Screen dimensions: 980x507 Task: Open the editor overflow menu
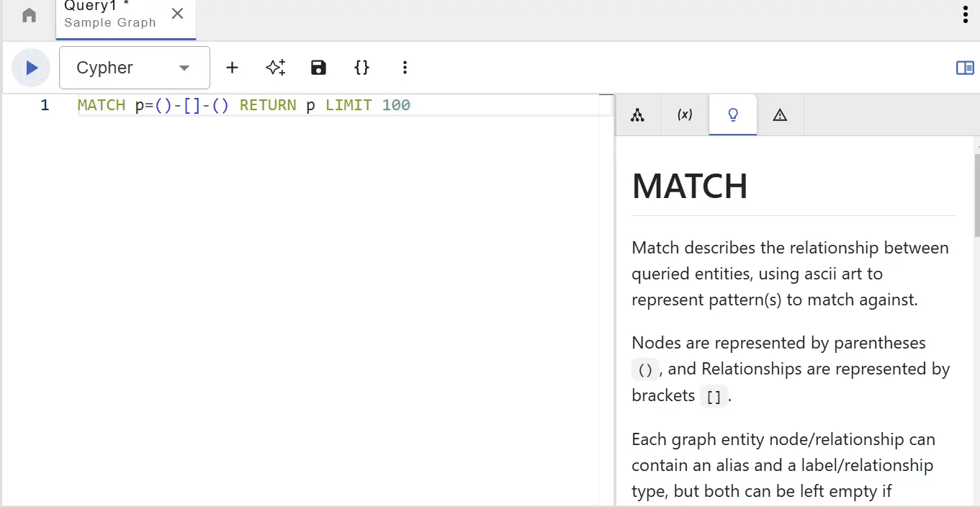coord(405,67)
